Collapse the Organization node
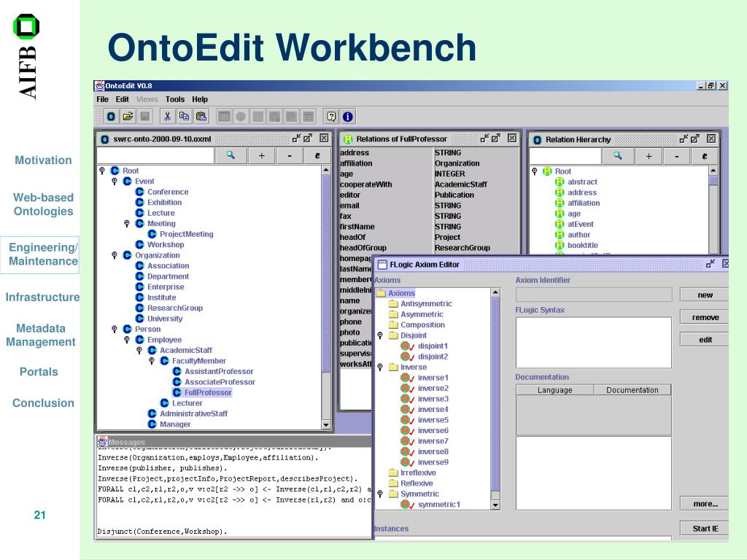The image size is (747, 560). pyautogui.click(x=115, y=255)
